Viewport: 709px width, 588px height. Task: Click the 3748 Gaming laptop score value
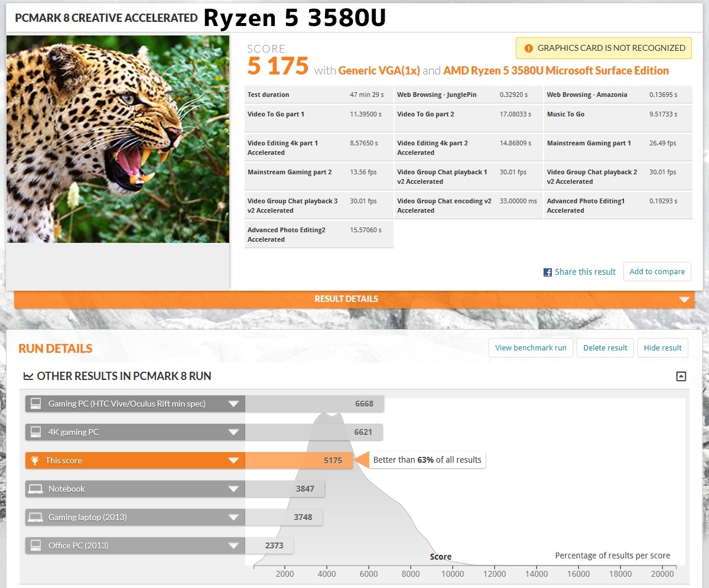coord(303,517)
